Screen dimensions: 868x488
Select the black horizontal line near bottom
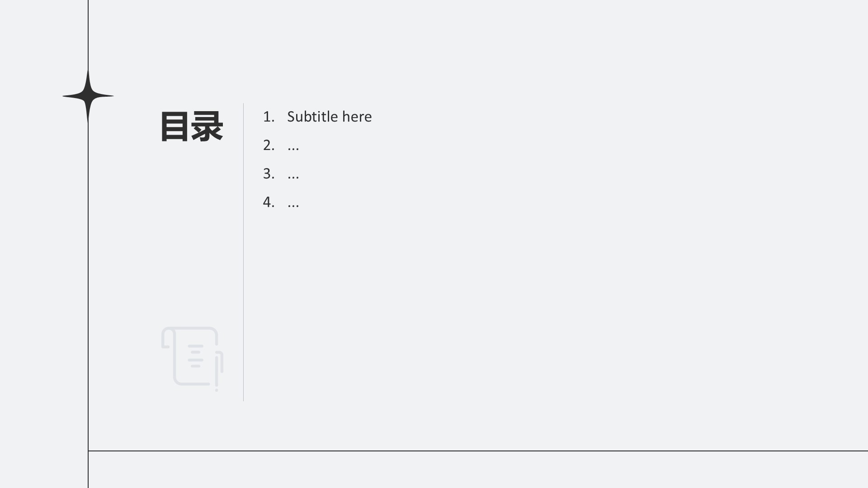coord(478,451)
